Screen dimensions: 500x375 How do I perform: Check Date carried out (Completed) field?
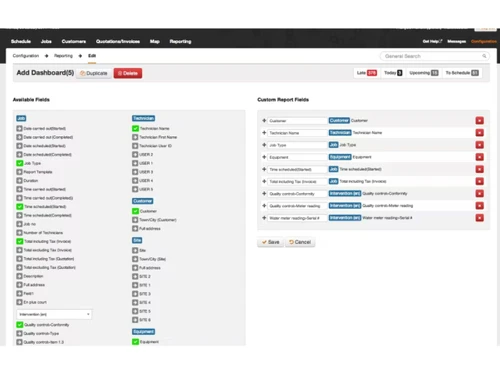(19, 137)
